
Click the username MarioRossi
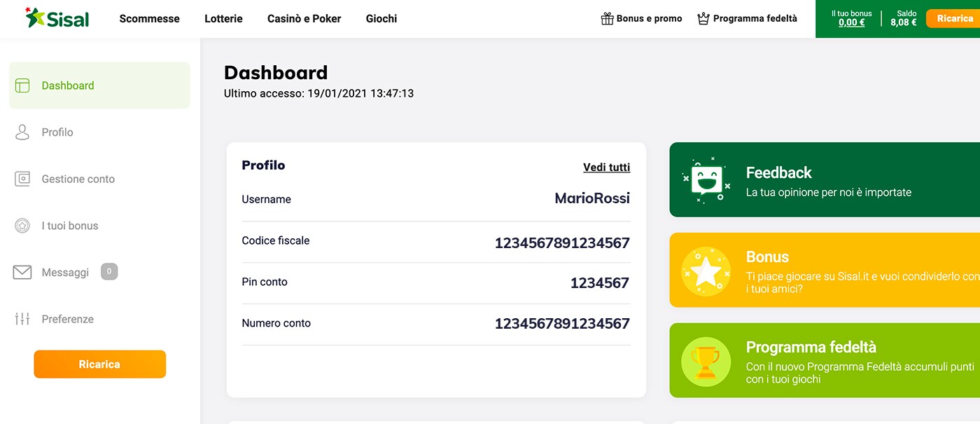coord(592,198)
